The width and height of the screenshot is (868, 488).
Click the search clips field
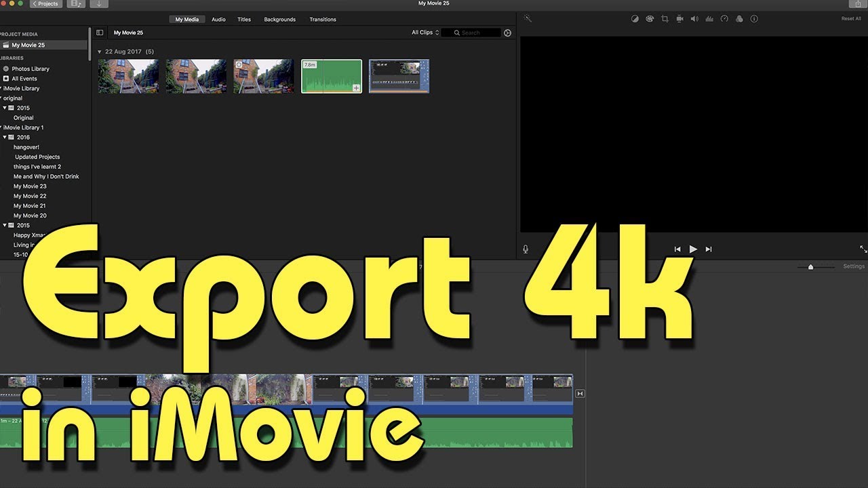(471, 33)
